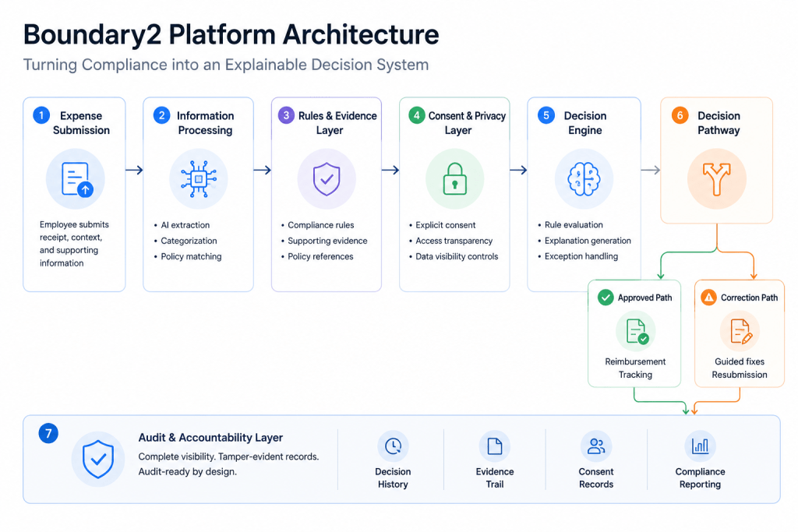Click the Audit & Accountability shield icon
Screen dimensions: 798x532
coord(97,460)
